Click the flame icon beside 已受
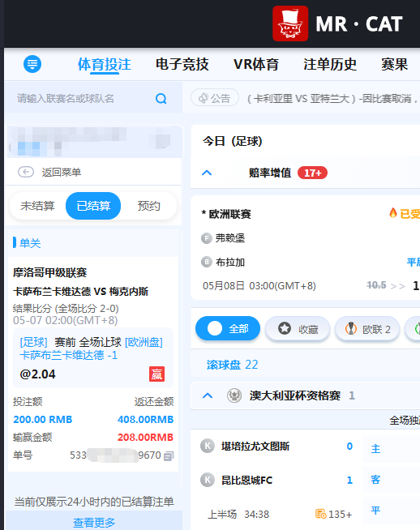 [x=392, y=213]
